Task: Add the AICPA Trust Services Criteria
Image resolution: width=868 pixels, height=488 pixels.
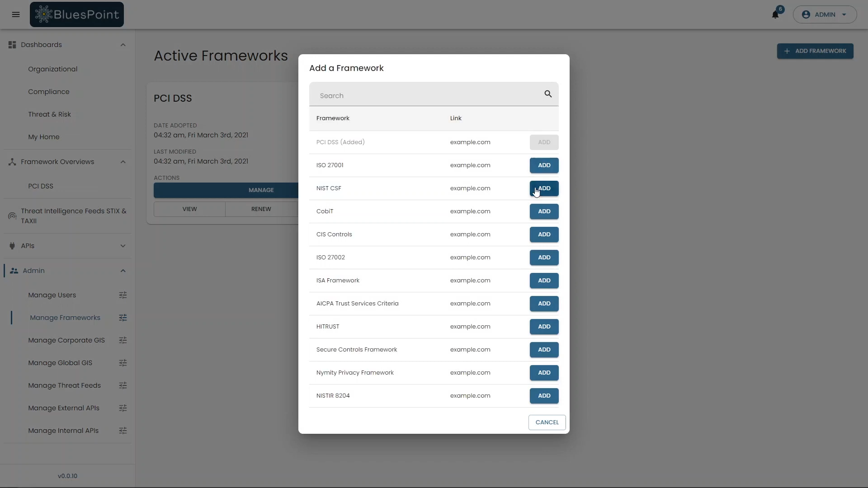Action: pyautogui.click(x=544, y=304)
